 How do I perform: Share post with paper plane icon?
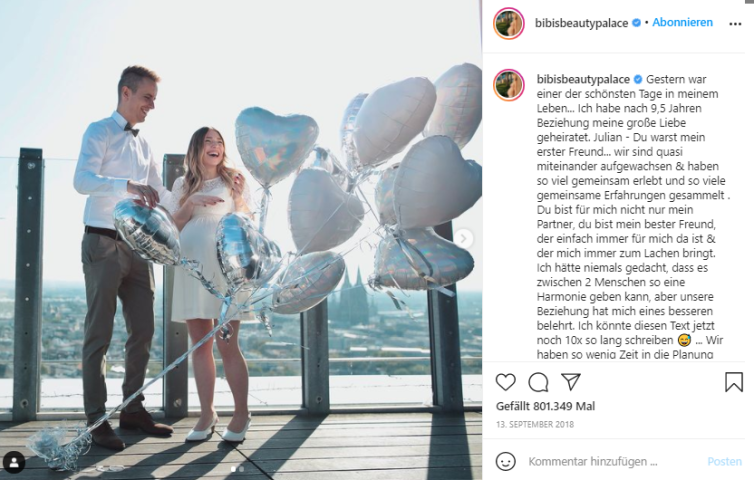pyautogui.click(x=571, y=382)
